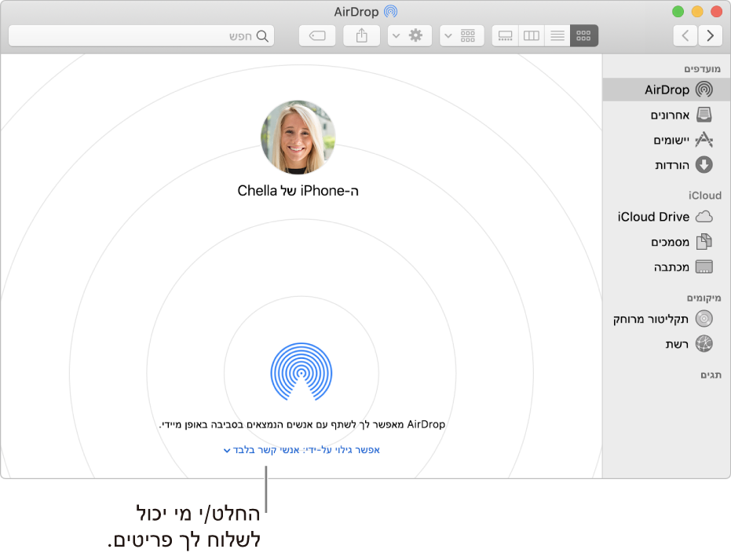Click the רשת network globe icon
This screenshot has height=560, width=731.
704,344
